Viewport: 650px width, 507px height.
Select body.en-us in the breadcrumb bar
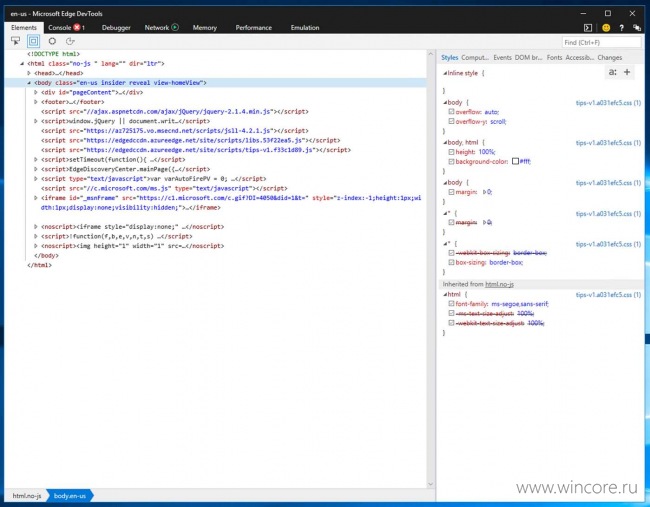tap(70, 495)
